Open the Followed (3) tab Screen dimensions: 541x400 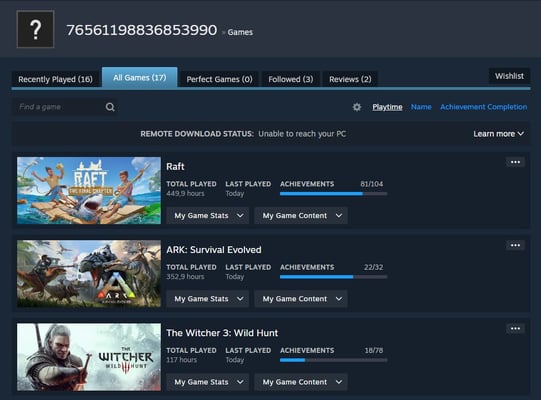click(x=291, y=79)
